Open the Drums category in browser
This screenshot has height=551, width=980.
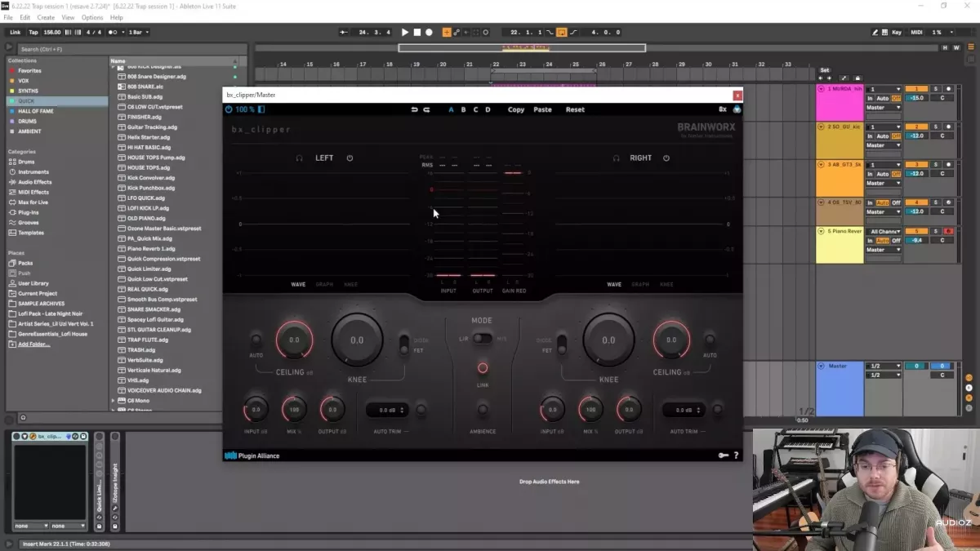[x=28, y=162]
